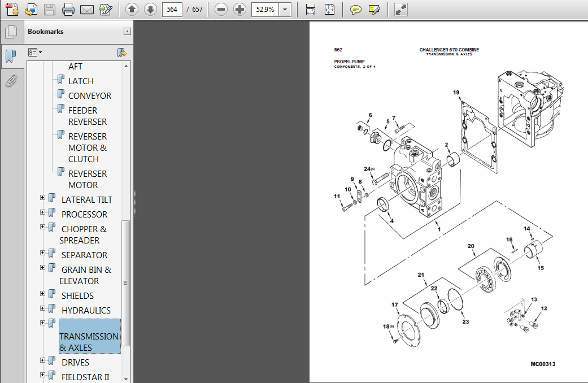
Task: Select the SHIELDS bookmark
Action: 77,296
